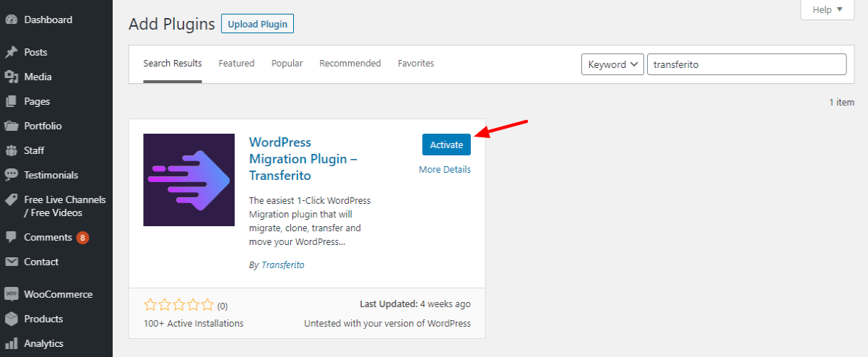
Task: Open More Details for Transferito
Action: pyautogui.click(x=445, y=170)
